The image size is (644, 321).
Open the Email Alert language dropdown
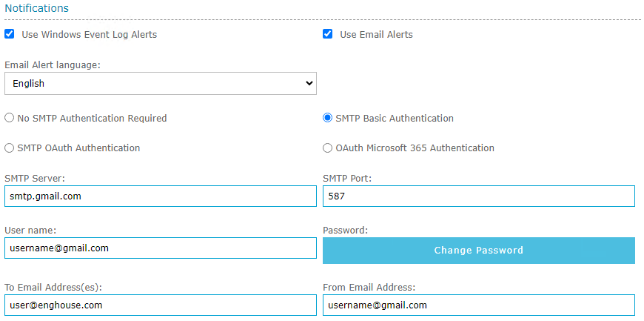[161, 84]
